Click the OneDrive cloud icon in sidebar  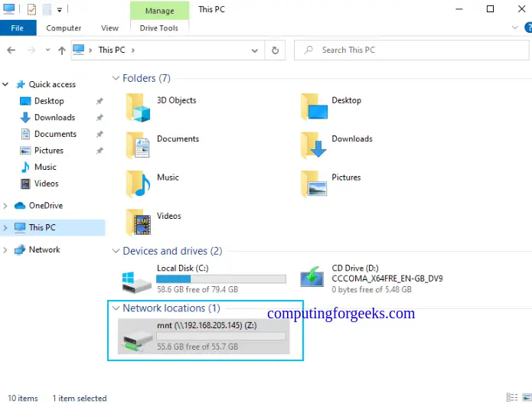(20, 206)
